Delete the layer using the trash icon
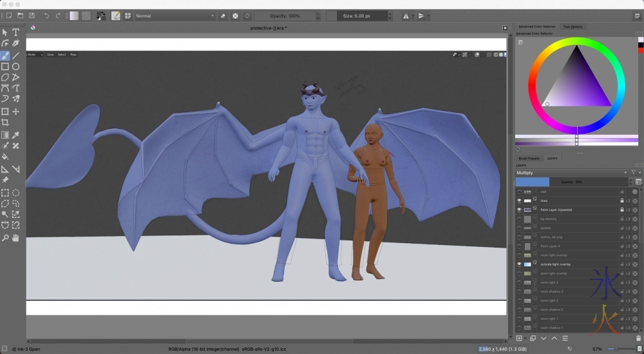644x354 pixels. pyautogui.click(x=638, y=338)
